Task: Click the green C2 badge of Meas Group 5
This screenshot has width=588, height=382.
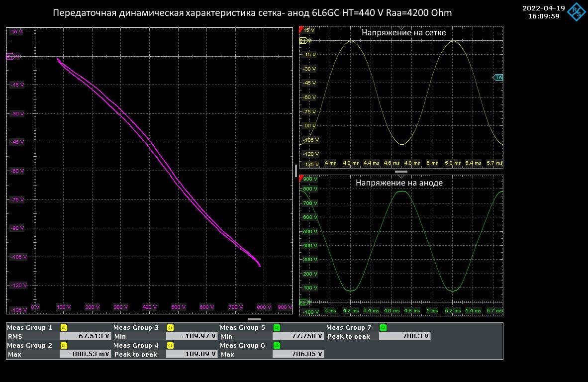Action: click(x=277, y=328)
